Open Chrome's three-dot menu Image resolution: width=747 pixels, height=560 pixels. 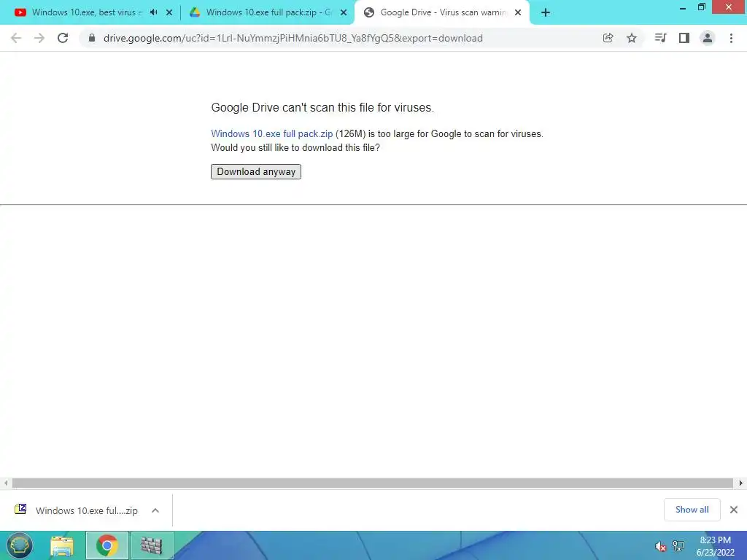[x=731, y=38]
